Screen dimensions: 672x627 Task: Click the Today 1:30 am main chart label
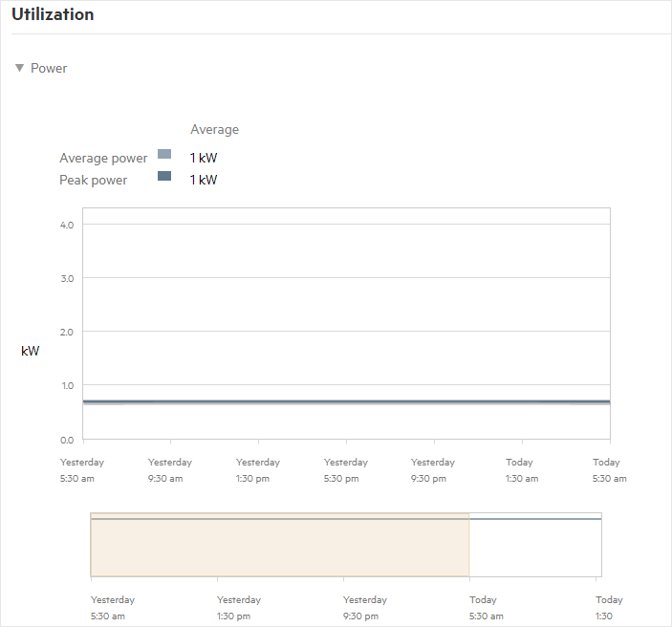click(522, 470)
